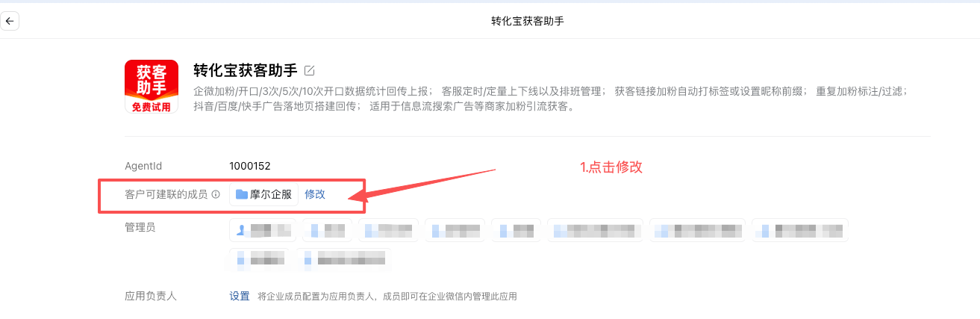Click the pencil edit icon beside 转化宝获客助手
The image size is (980, 319).
click(310, 70)
